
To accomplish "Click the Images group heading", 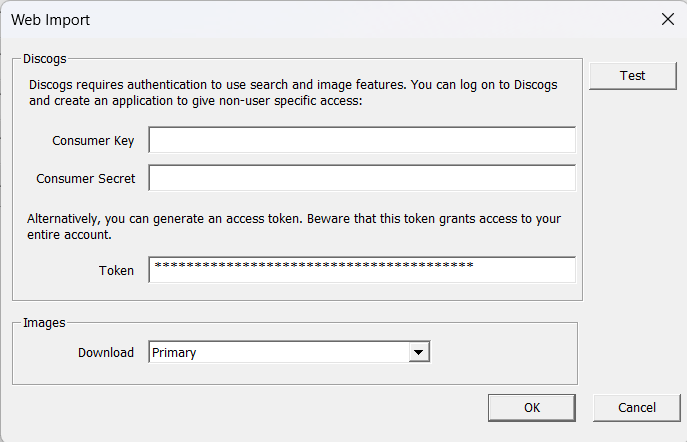I will point(44,323).
